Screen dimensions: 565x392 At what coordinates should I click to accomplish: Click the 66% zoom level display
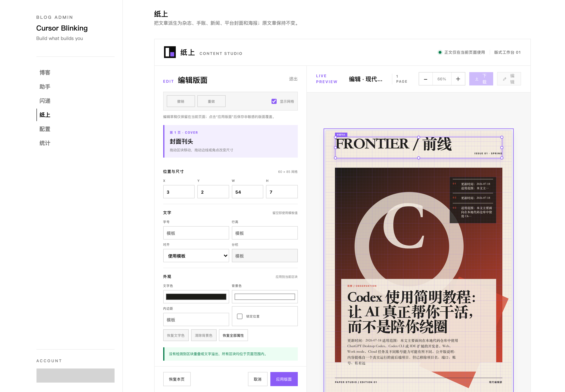point(442,79)
